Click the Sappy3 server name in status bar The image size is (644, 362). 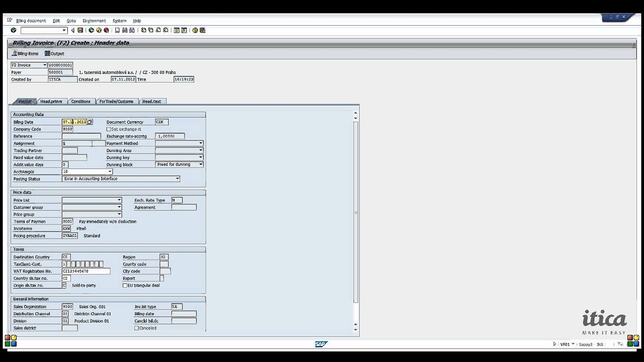586,344
